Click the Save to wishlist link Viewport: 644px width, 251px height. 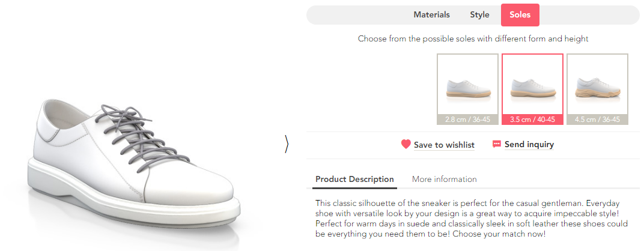pyautogui.click(x=444, y=145)
